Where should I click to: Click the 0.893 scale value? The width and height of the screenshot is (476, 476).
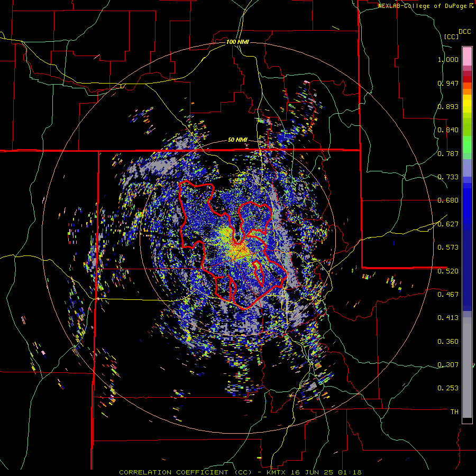[x=448, y=106]
